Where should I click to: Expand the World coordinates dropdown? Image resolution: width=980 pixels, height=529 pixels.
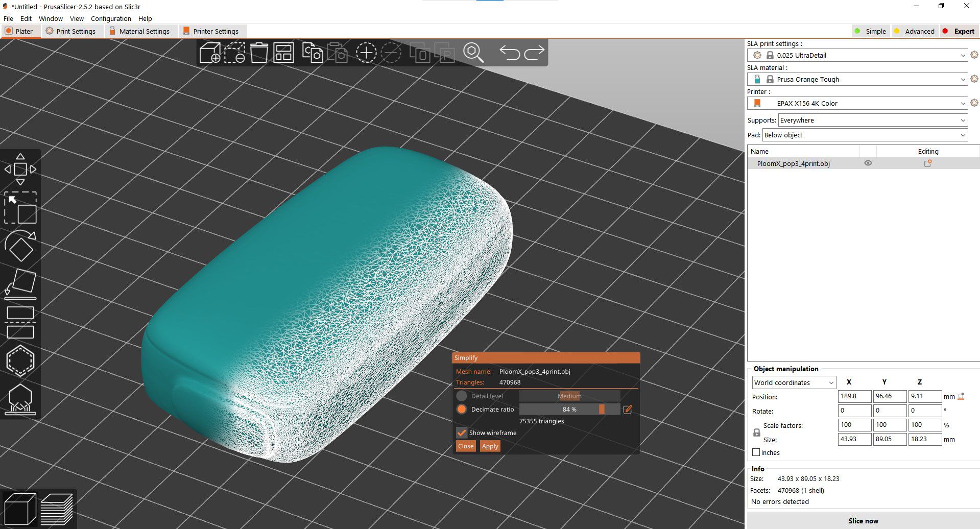[794, 382]
